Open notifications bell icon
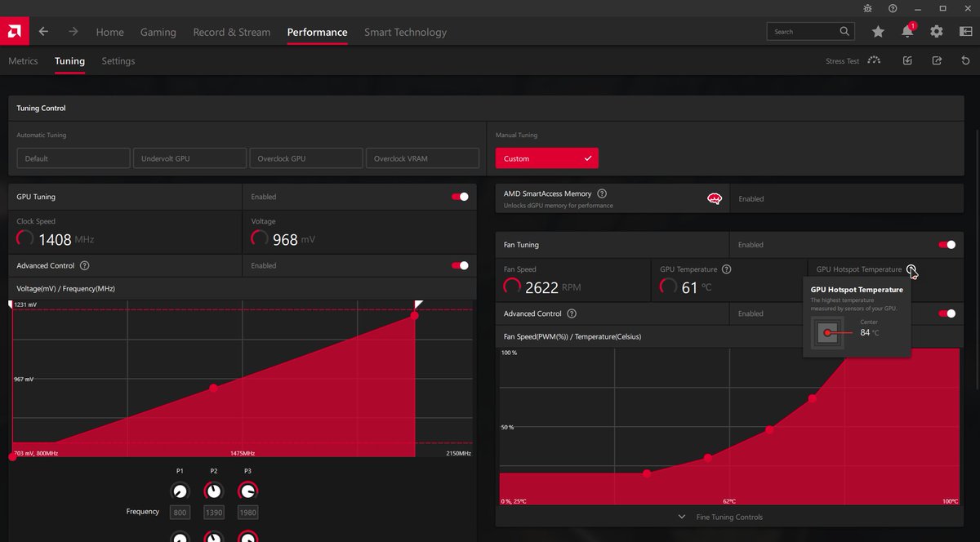 click(907, 32)
